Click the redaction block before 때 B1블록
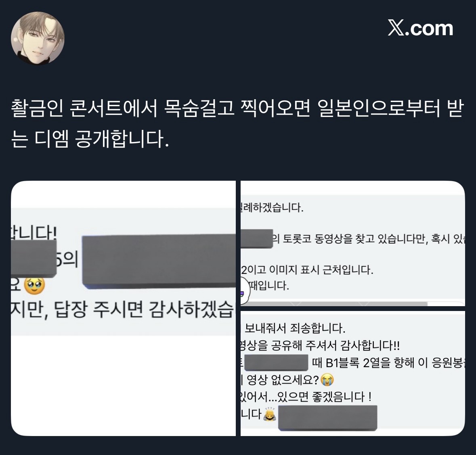This screenshot has width=476, height=455. [x=276, y=363]
